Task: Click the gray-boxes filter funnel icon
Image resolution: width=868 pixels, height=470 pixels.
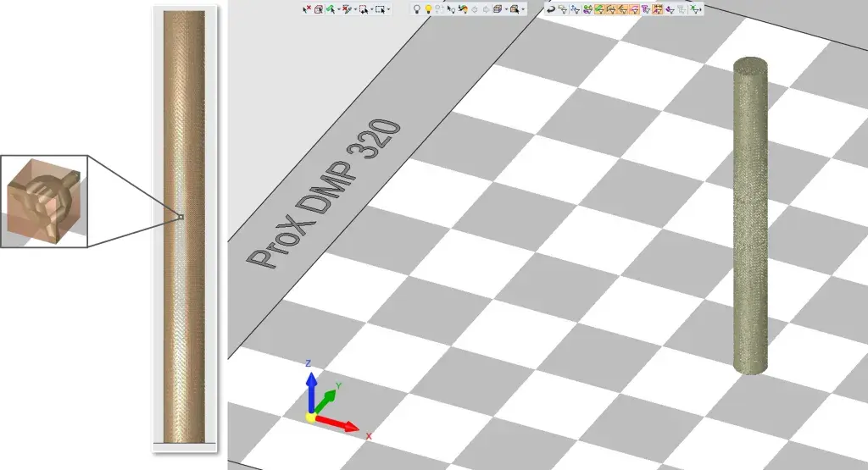Action: [563, 9]
